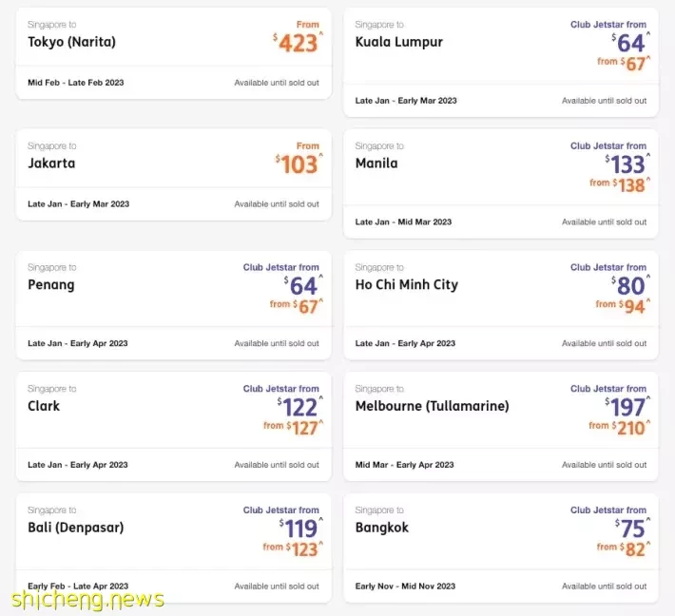This screenshot has height=616, width=675.
Task: Select Ho Chi Minh City $94 fare
Action: (x=623, y=306)
